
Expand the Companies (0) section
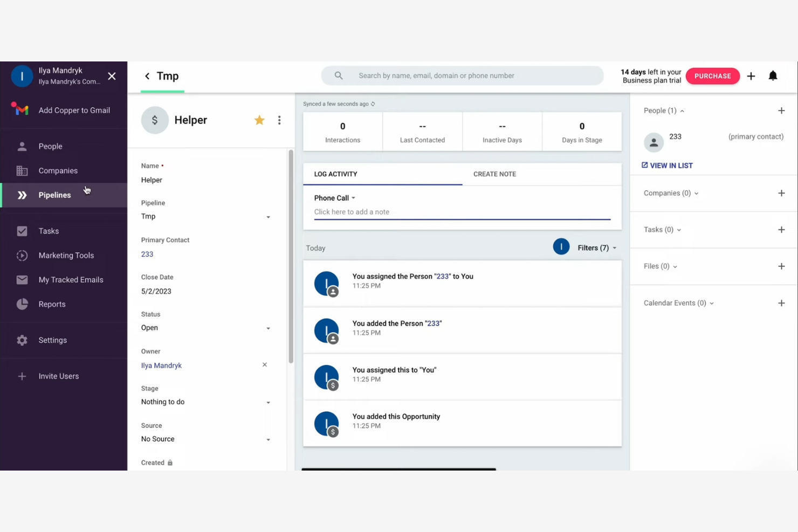(671, 193)
